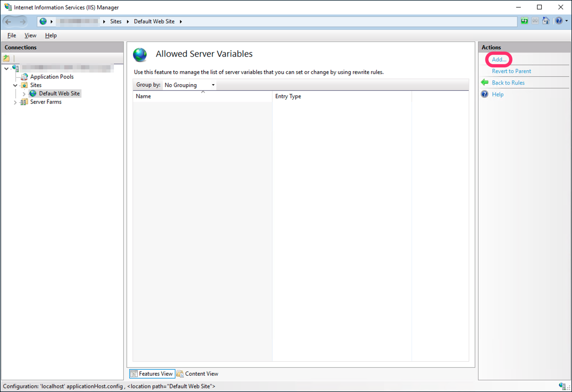Switch to the Content View tab
Image resolution: width=572 pixels, height=392 pixels.
198,374
